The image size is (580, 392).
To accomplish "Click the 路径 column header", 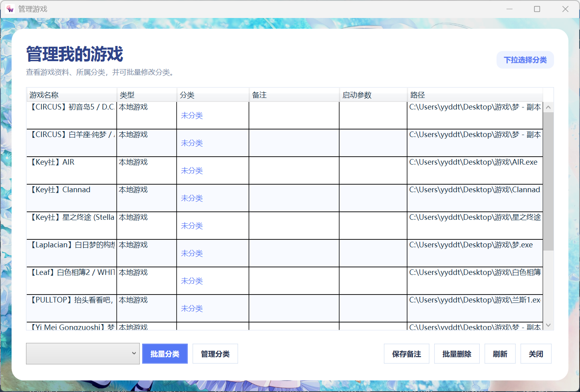I will pos(475,95).
